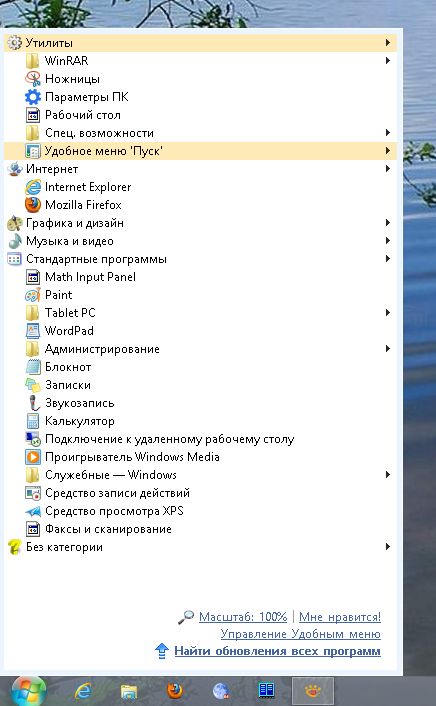
Task: Click the Windows Start orb
Action: (28, 691)
